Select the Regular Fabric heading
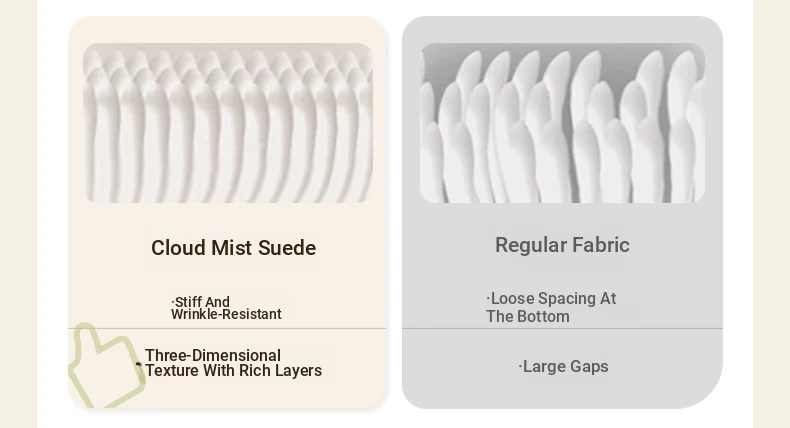790x428 pixels. click(x=562, y=245)
